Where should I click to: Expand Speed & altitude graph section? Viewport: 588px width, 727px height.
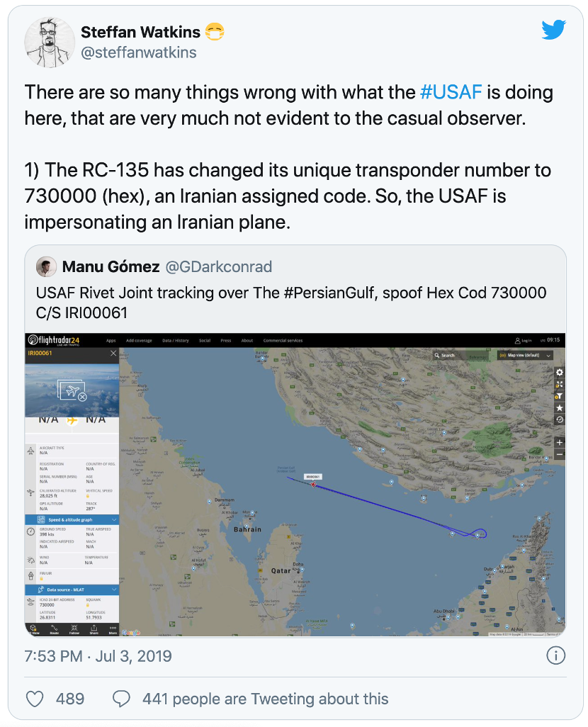click(x=72, y=520)
